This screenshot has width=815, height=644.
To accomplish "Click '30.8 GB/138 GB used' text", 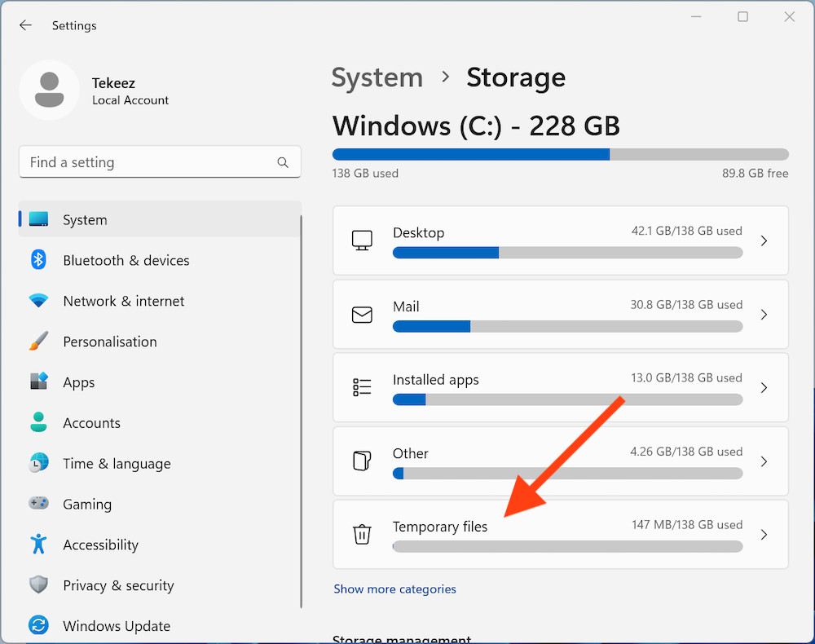I will pos(686,305).
